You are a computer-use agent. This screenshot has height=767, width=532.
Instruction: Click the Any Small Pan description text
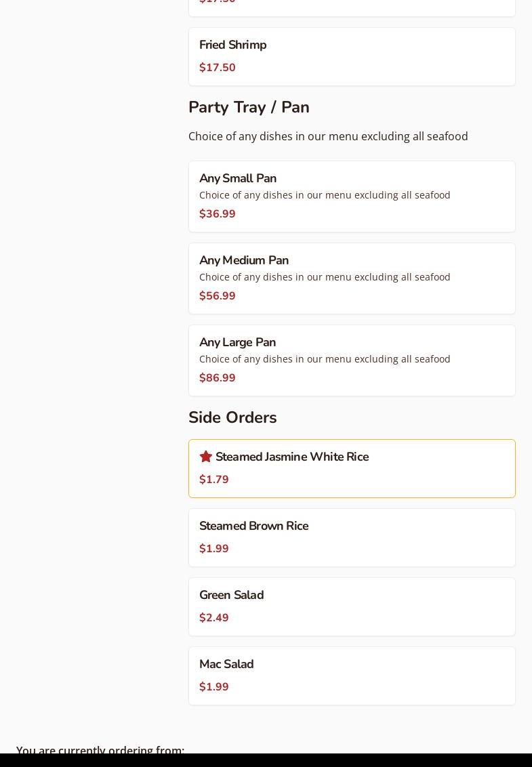pos(325,195)
